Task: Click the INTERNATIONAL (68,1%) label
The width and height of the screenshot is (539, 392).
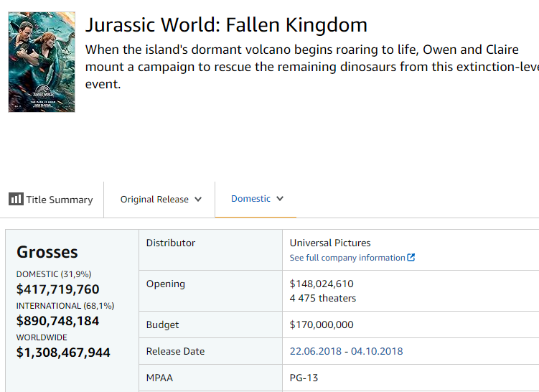Action: point(65,306)
